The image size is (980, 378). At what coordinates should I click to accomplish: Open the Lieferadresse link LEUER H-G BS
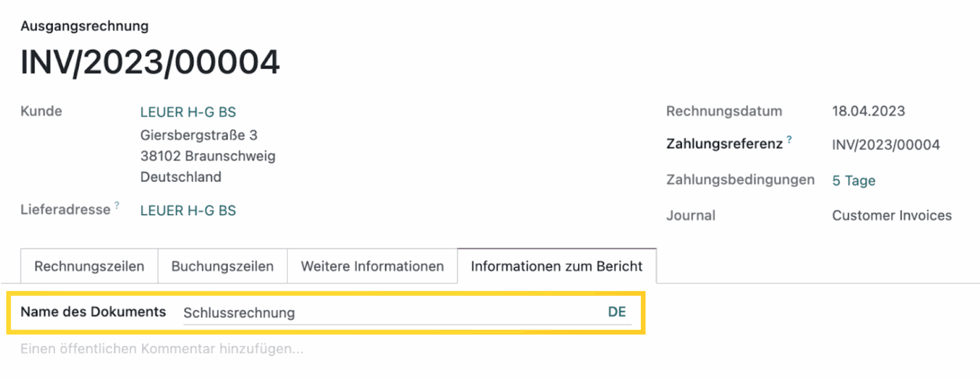[188, 211]
